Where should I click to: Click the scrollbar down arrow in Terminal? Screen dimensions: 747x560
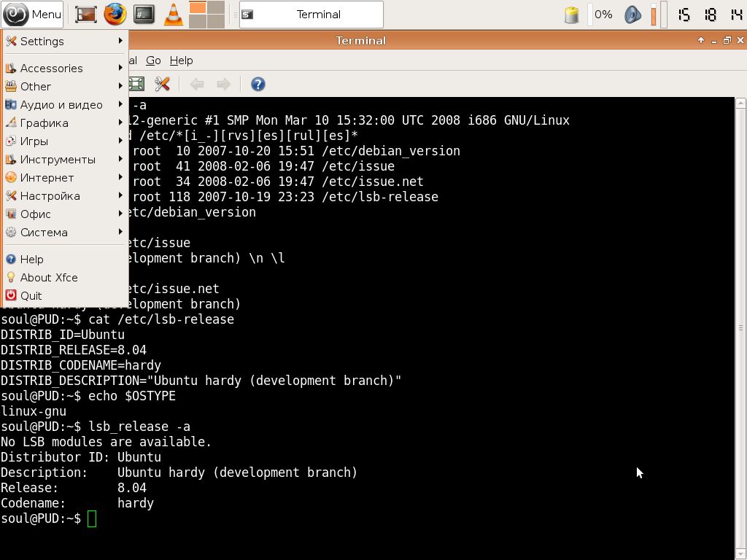click(740, 554)
